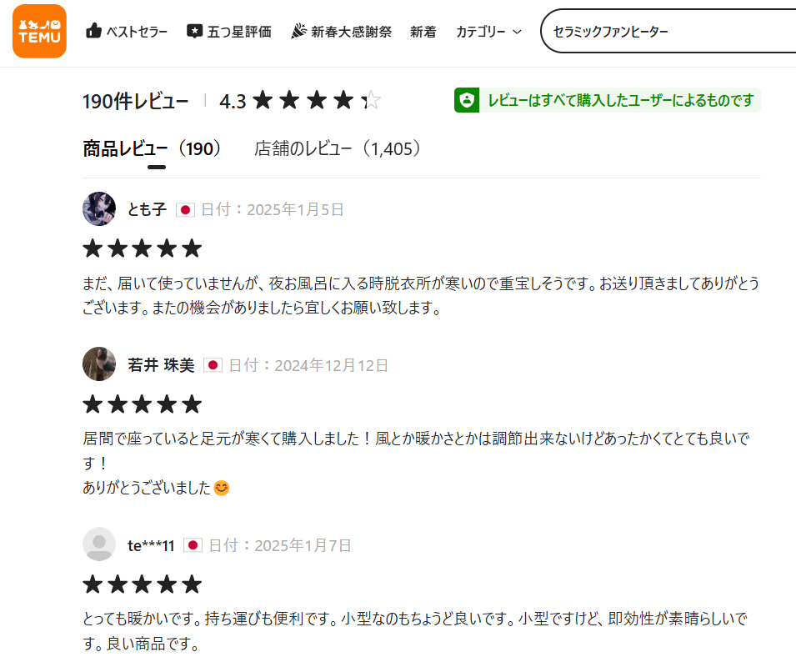Click the Japan flag beside te***11
Viewport: 796px width, 672px height.
pos(193,545)
